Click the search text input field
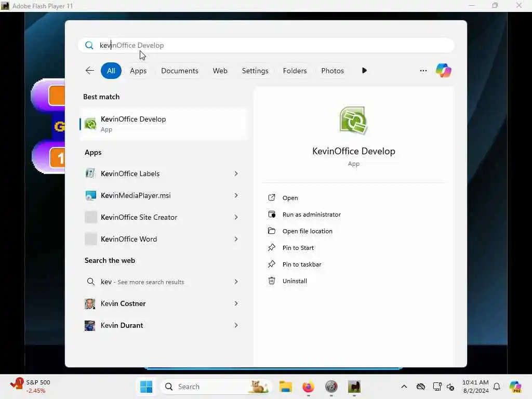The width and height of the screenshot is (532, 399). point(266,45)
